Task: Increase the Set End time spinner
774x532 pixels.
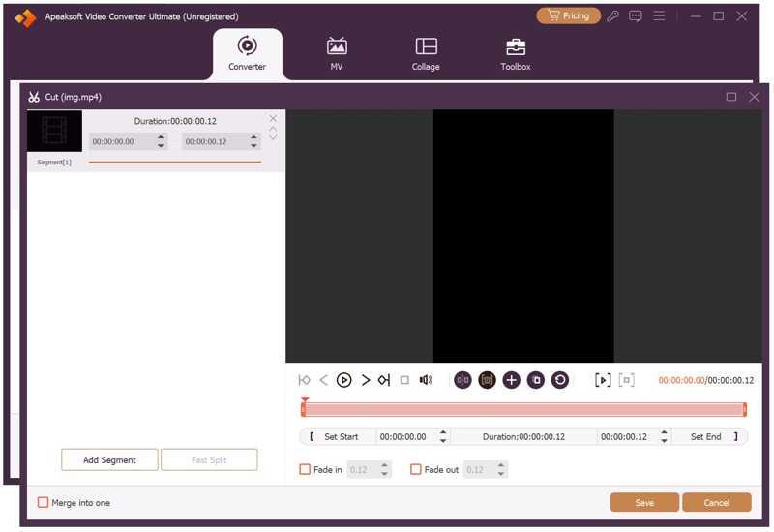Action: click(x=664, y=432)
